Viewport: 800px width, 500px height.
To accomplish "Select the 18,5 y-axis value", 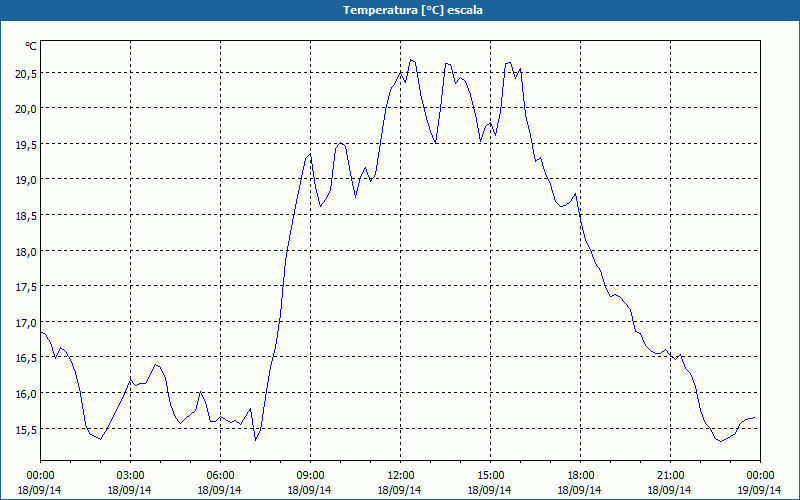I will click(26, 216).
